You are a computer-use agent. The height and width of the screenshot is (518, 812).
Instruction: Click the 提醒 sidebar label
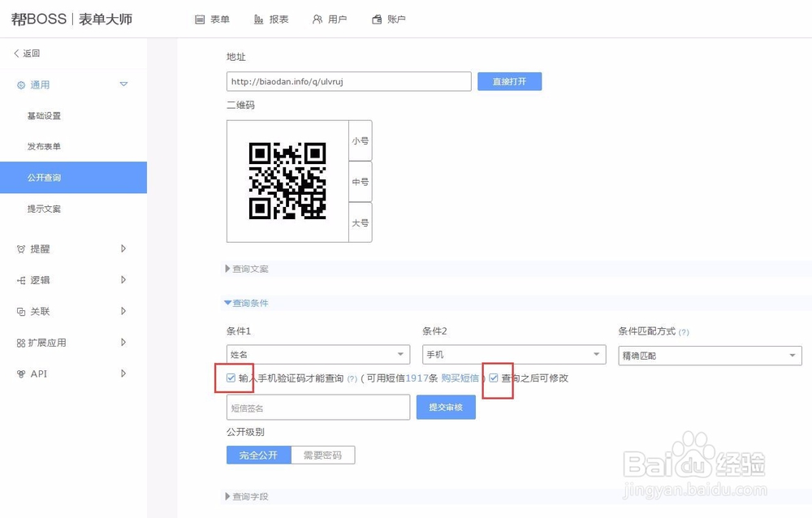(41, 249)
